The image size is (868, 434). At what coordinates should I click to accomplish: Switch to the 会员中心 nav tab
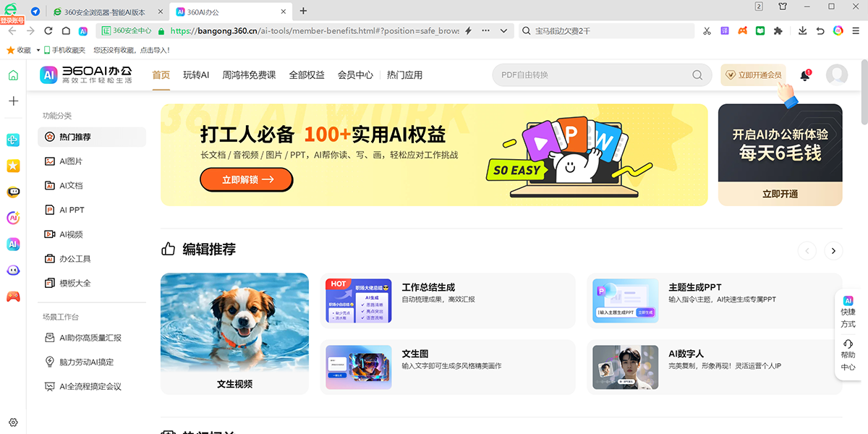pos(355,75)
